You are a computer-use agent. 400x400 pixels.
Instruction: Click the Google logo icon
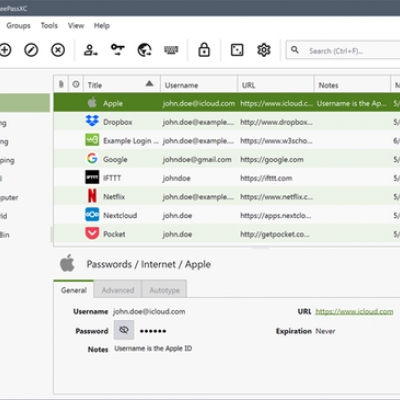point(92,158)
